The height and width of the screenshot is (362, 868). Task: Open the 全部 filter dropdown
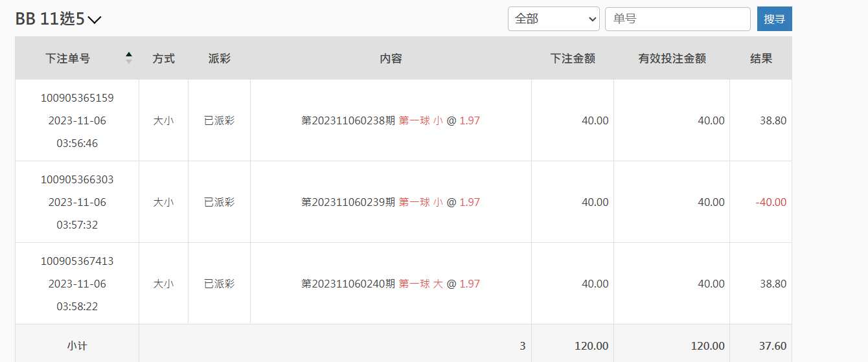point(553,19)
